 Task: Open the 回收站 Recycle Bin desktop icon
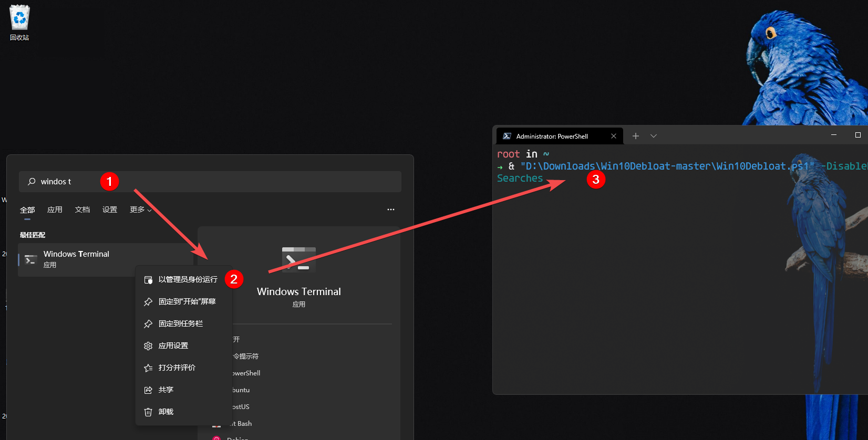pyautogui.click(x=19, y=23)
